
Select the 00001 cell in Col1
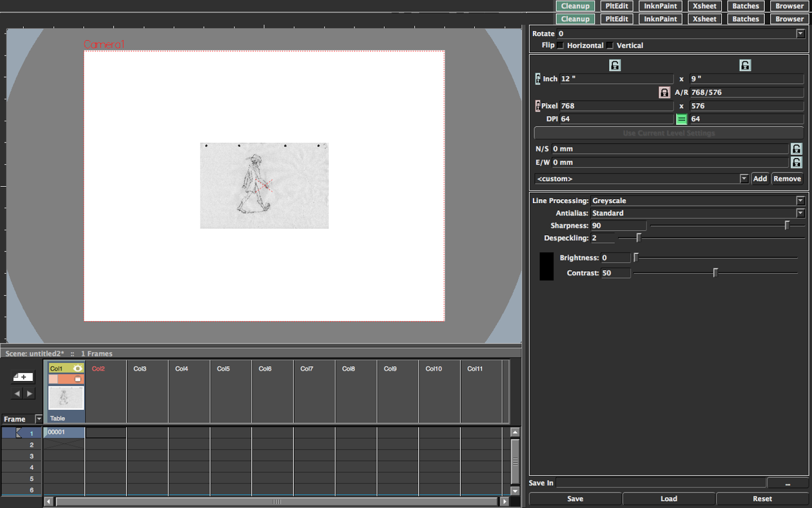(64, 432)
